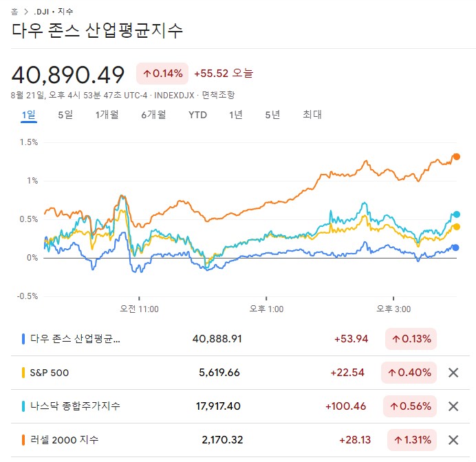Click the blue Dow Jones endpoint dot
The width and height of the screenshot is (476, 462).
[455, 247]
